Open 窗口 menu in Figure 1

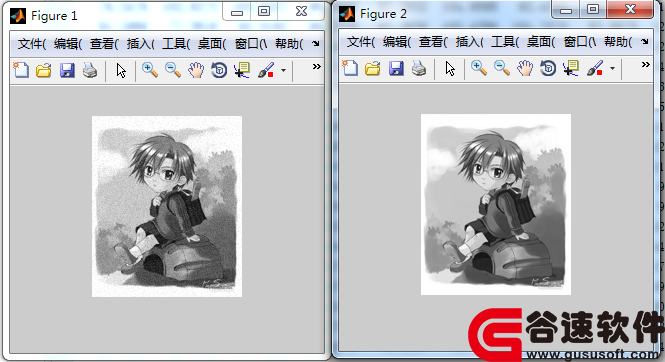(x=251, y=43)
